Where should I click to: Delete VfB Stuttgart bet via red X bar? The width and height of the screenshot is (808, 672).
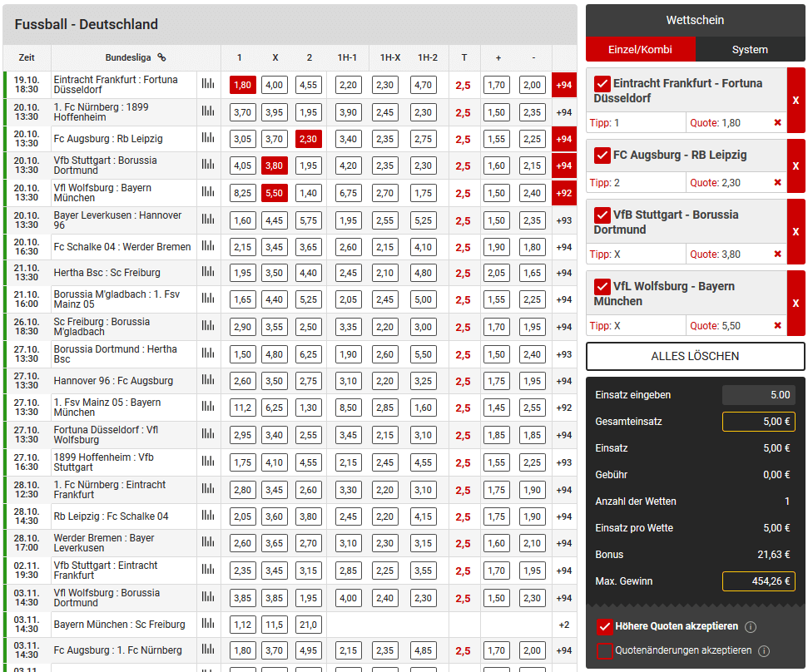tap(796, 232)
